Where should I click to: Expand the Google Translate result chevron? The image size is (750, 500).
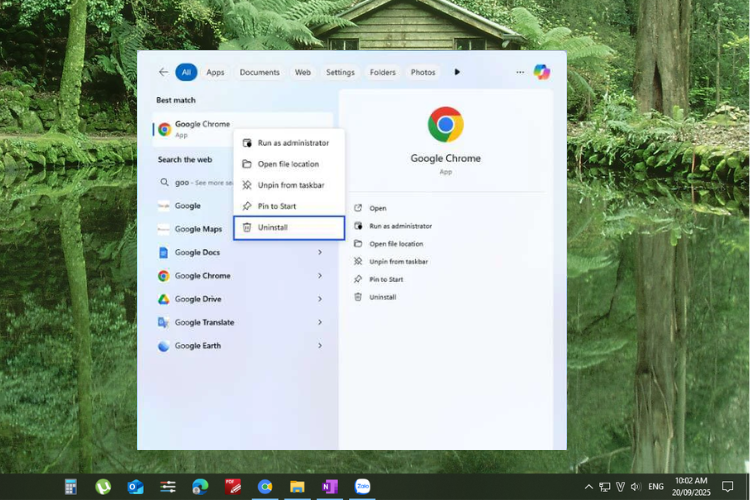click(320, 322)
